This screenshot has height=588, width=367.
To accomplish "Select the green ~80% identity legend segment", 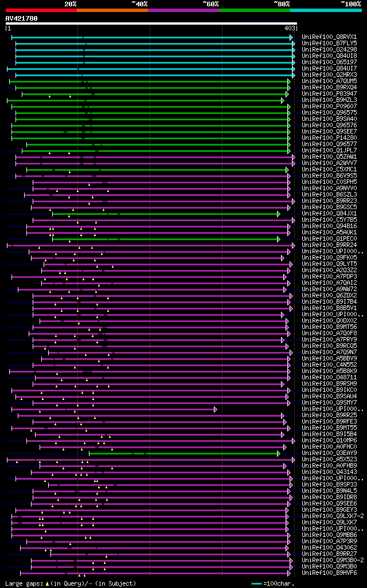I will [255, 10].
